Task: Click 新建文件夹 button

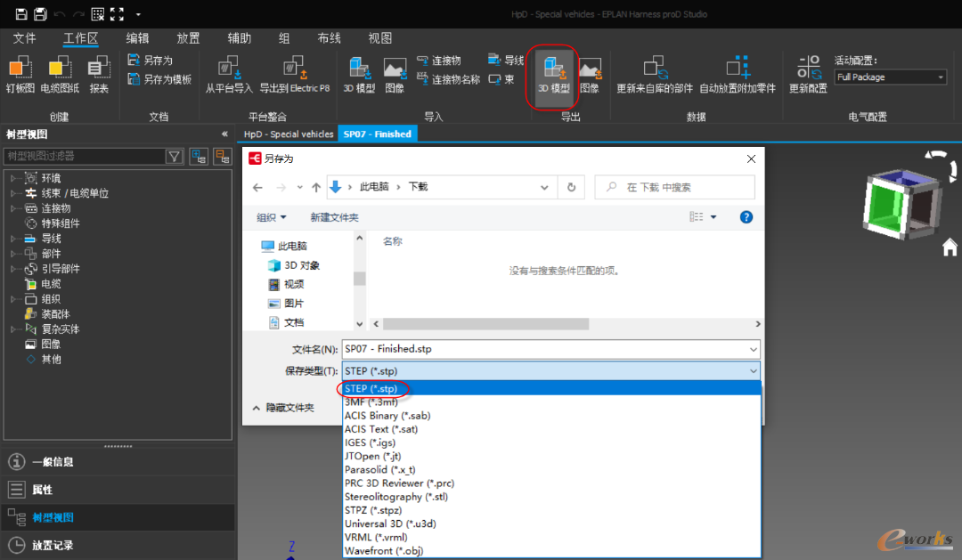Action: point(334,217)
